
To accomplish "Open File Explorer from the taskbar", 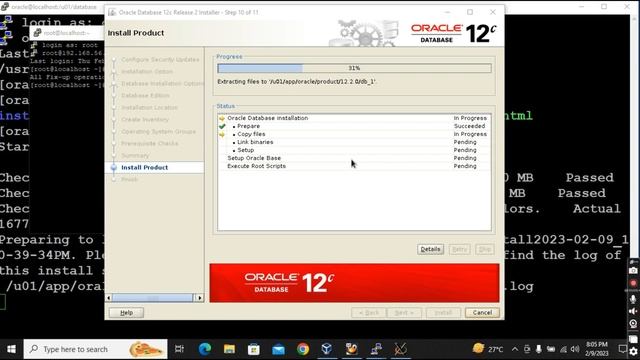I will tap(229, 349).
